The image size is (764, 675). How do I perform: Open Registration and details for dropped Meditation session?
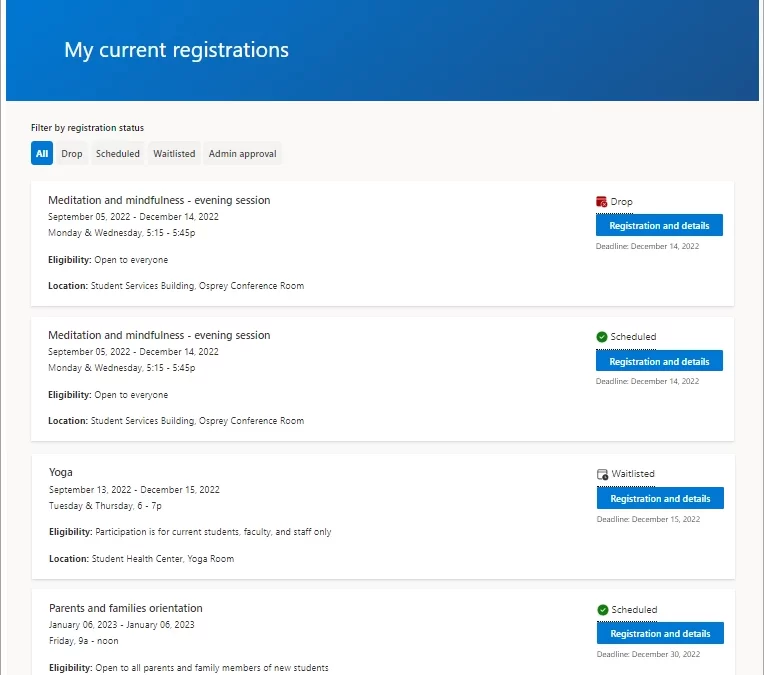[659, 225]
